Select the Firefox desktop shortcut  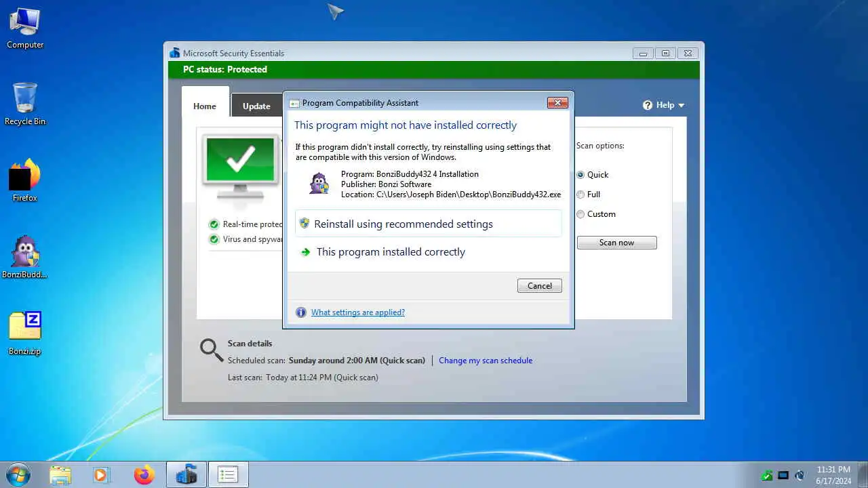[25, 180]
